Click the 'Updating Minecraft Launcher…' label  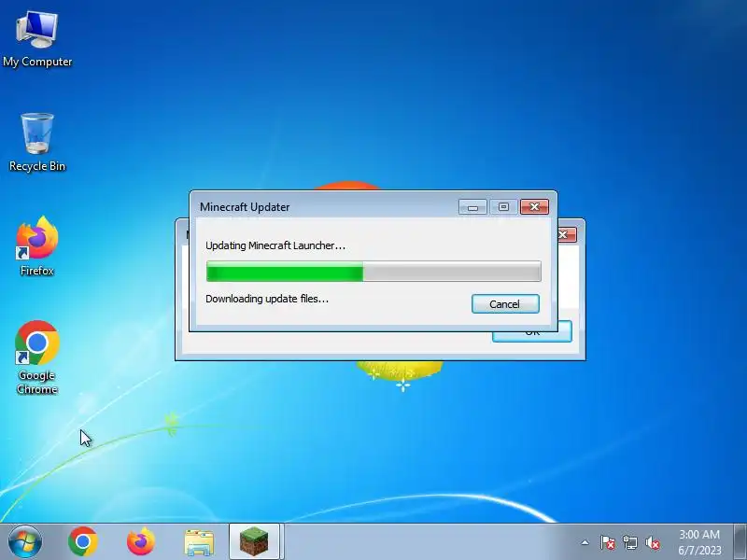pyautogui.click(x=275, y=245)
